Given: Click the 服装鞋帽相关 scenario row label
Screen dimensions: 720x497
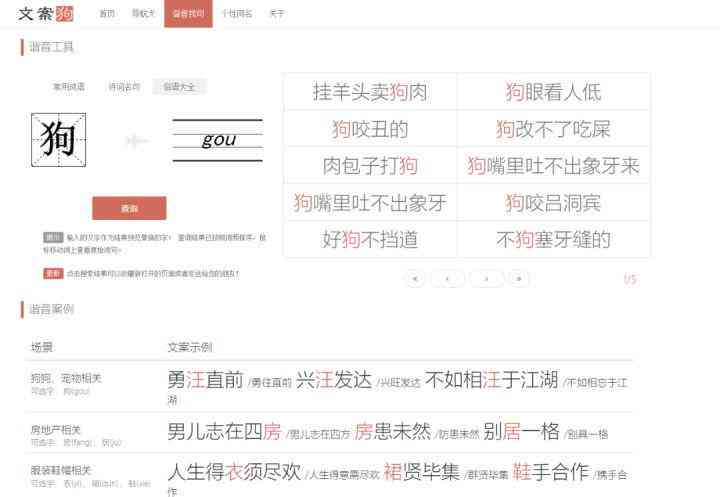Looking at the screenshot, I should 61,470.
